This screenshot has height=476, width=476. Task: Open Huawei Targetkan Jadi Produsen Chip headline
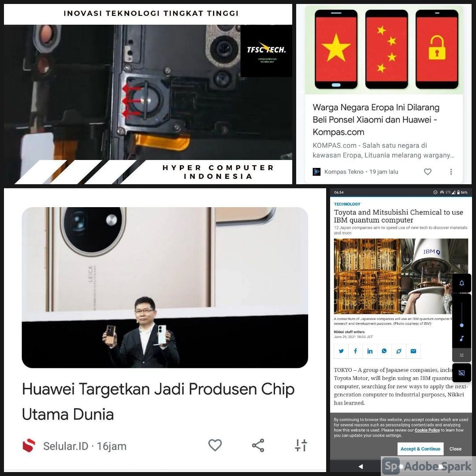159,402
